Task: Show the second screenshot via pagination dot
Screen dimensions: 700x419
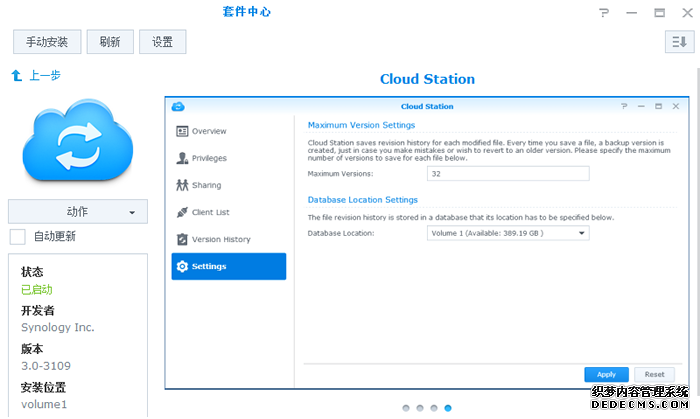Action: coord(420,408)
